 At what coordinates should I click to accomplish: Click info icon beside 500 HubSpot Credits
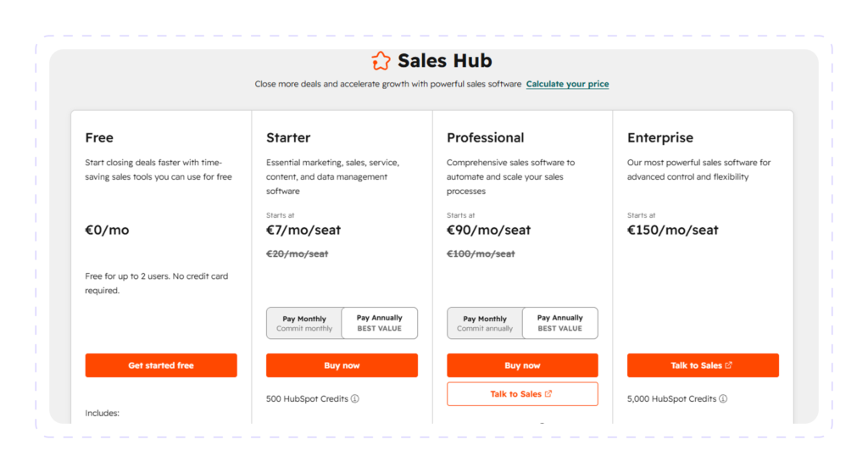(355, 398)
